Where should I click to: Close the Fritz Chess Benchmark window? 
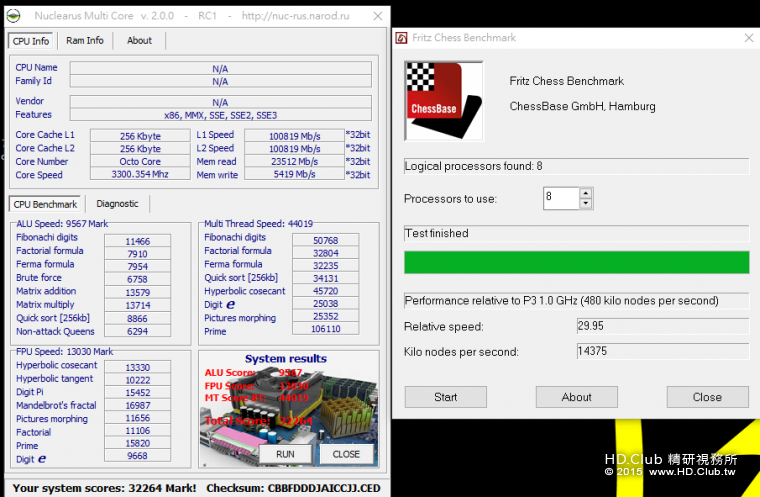748,38
